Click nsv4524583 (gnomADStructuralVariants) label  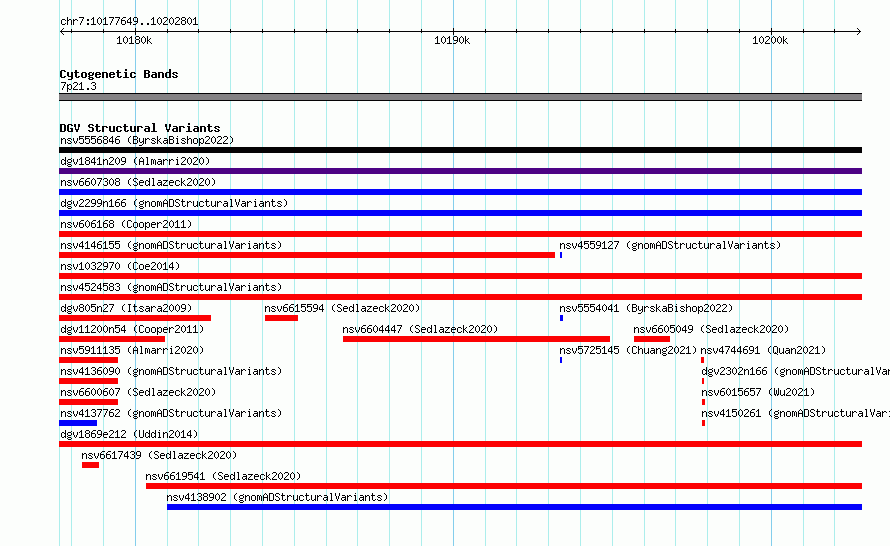point(171,287)
